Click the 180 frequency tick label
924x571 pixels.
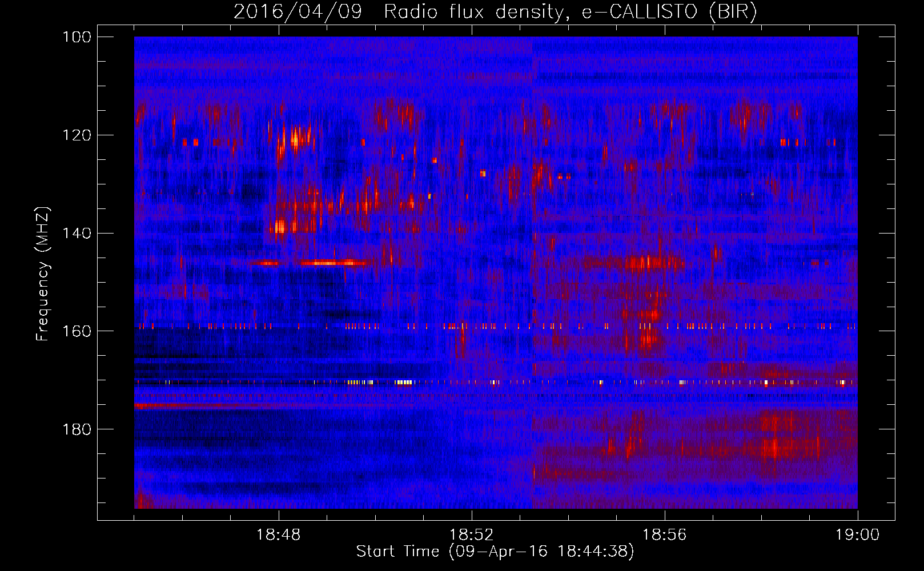click(77, 429)
